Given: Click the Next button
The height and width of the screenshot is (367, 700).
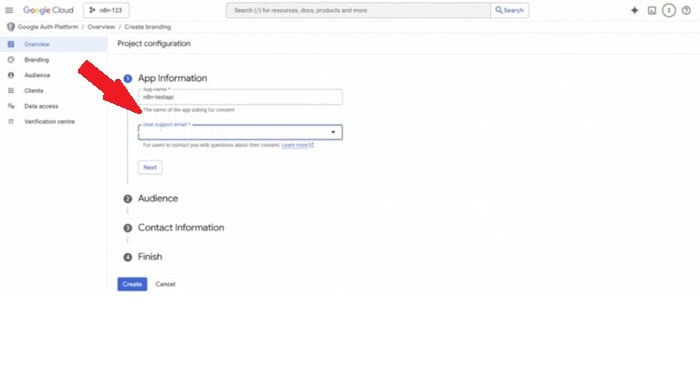Looking at the screenshot, I should [x=150, y=167].
